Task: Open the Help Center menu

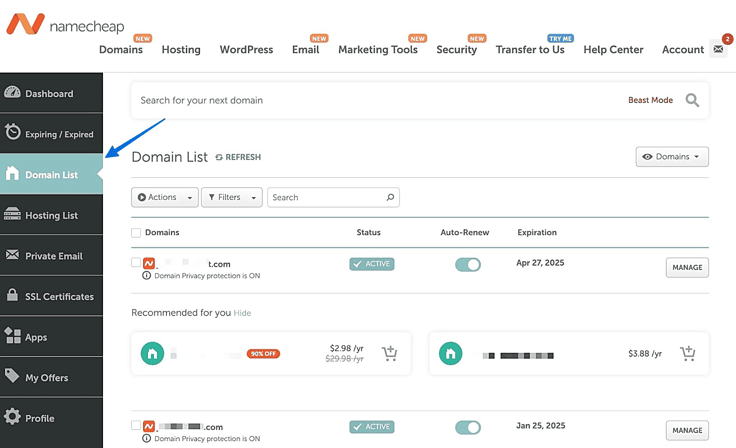Action: [613, 49]
